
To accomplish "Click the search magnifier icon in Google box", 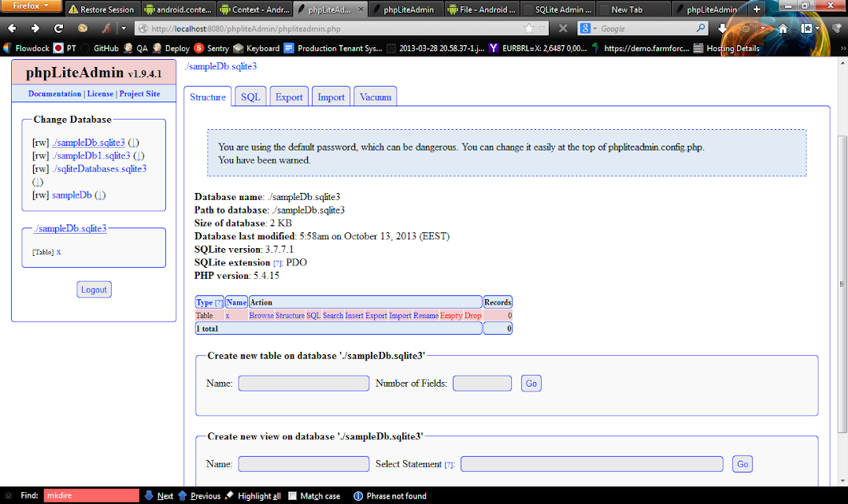I will 700,28.
